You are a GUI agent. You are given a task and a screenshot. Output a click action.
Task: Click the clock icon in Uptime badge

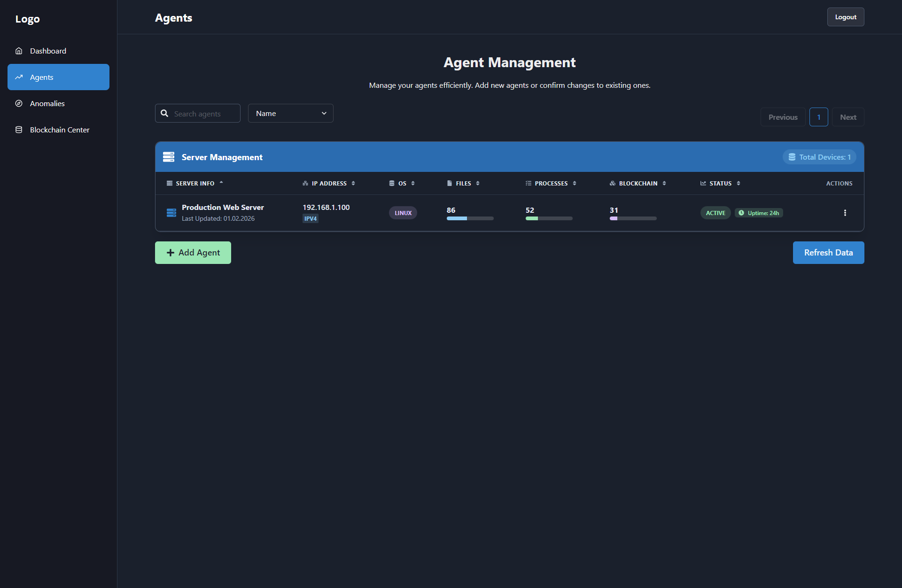[741, 213]
